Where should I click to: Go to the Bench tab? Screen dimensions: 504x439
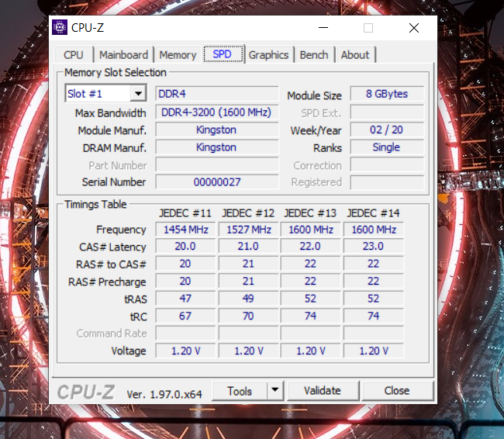point(314,55)
